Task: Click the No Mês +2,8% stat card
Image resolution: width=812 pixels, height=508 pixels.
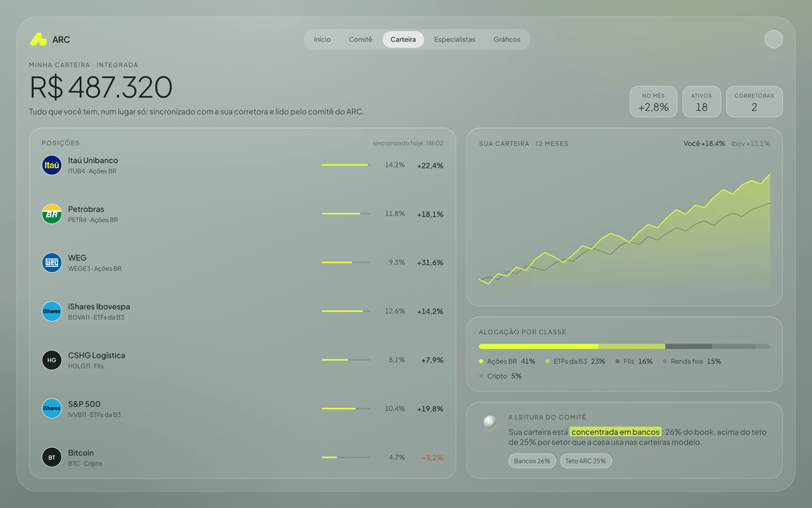Action: coord(654,102)
